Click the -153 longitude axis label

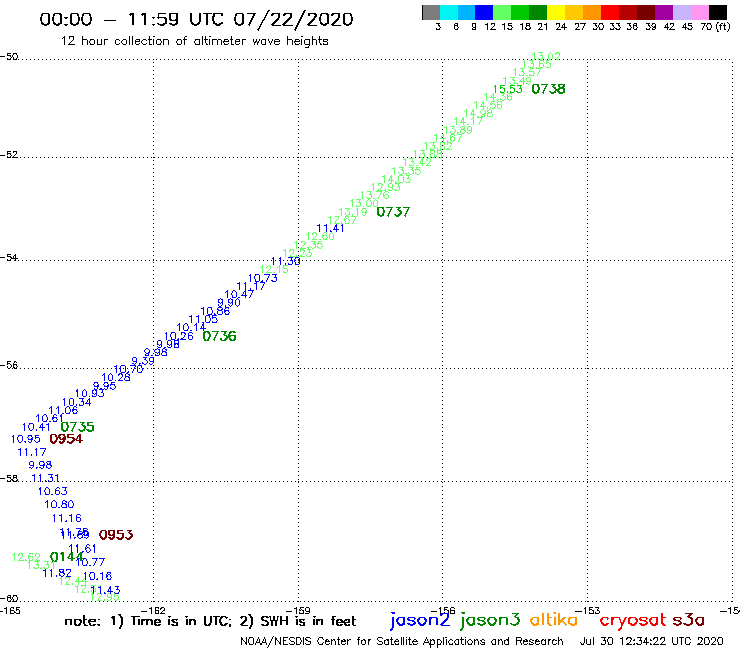[x=588, y=611]
